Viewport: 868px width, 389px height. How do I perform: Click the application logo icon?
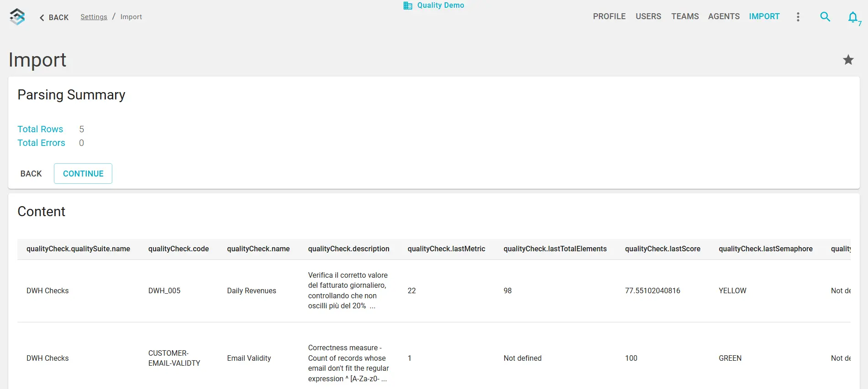click(17, 17)
